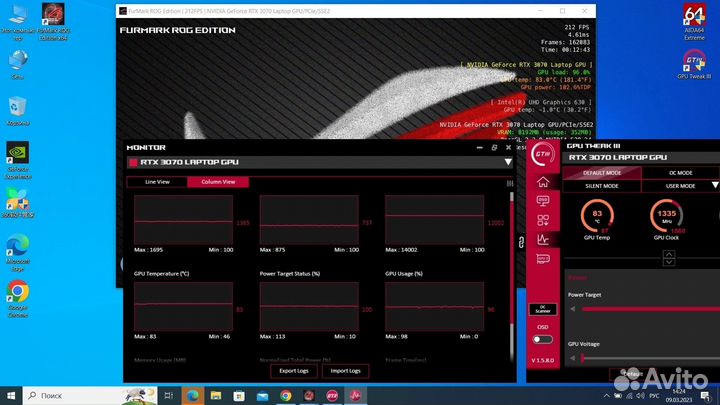This screenshot has height=405, width=720.
Task: Click the GPU Voltage decrease arrow
Action: tap(573, 358)
